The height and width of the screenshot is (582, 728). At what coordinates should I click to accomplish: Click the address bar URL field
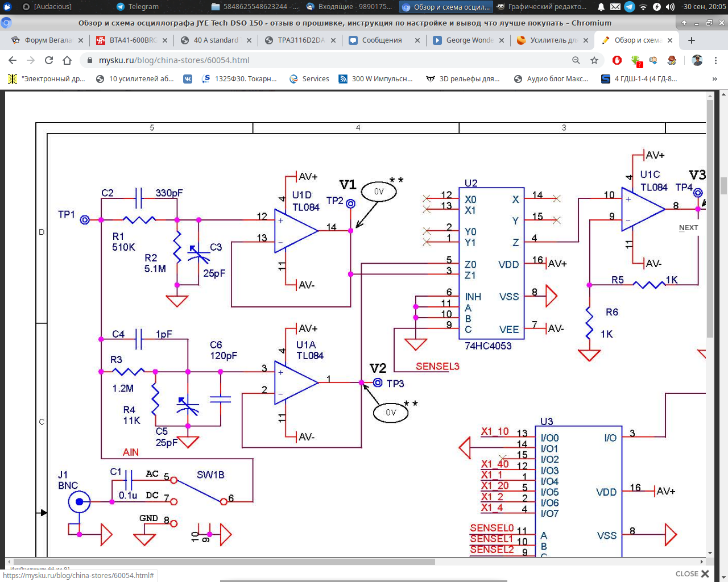[x=330, y=60]
